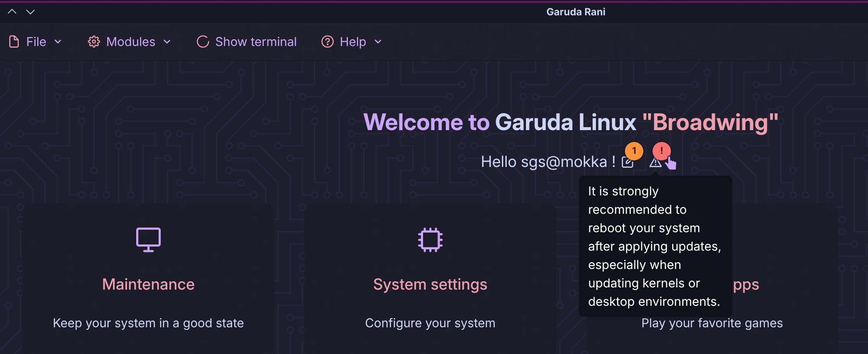The width and height of the screenshot is (868, 354).
Task: Click the up arrow in title bar
Action: pyautogui.click(x=12, y=11)
